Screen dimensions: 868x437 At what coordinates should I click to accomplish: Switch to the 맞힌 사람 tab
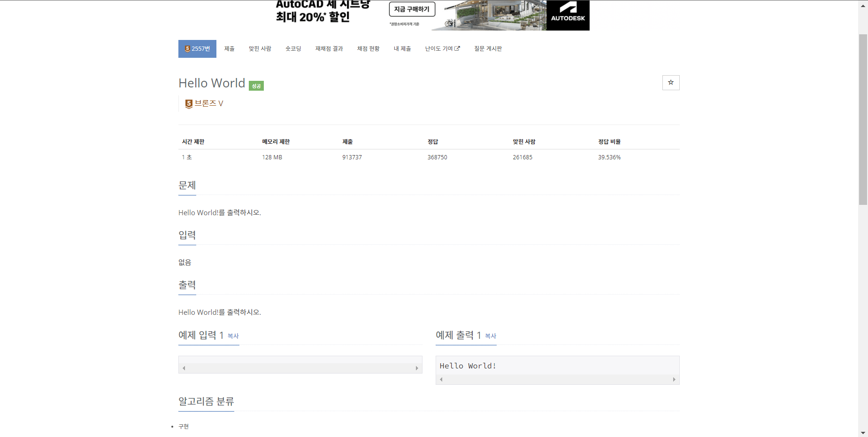coord(260,48)
